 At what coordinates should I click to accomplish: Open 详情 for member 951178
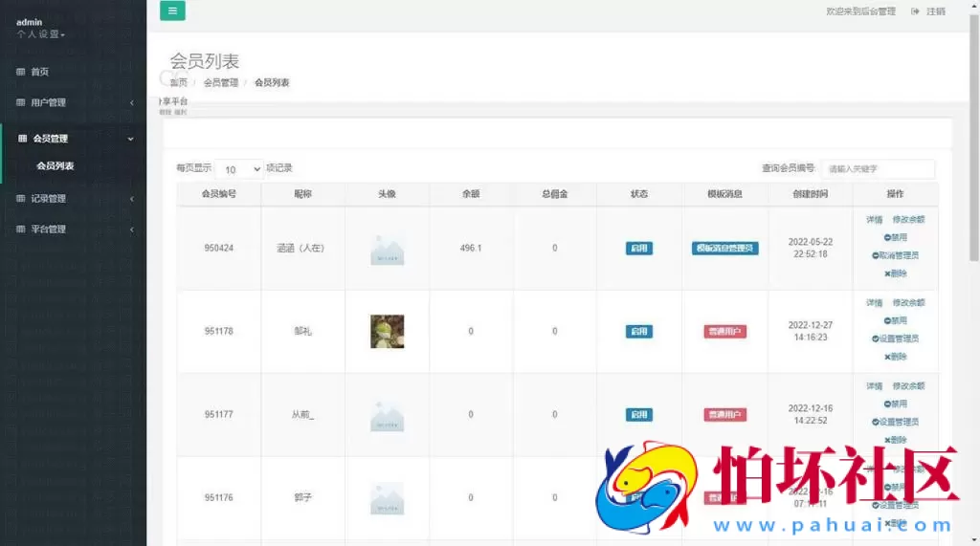[x=875, y=303]
